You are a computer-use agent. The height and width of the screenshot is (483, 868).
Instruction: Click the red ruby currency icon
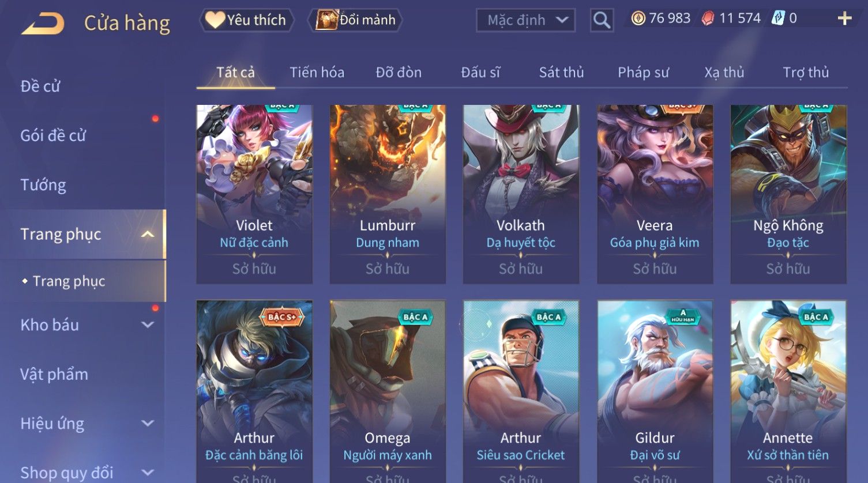(x=708, y=18)
